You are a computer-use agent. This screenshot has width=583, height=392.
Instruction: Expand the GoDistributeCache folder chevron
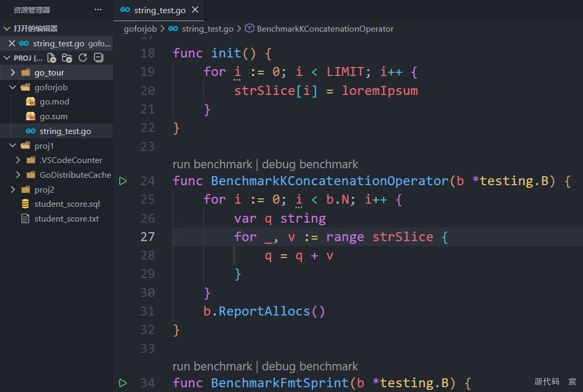[x=18, y=175]
